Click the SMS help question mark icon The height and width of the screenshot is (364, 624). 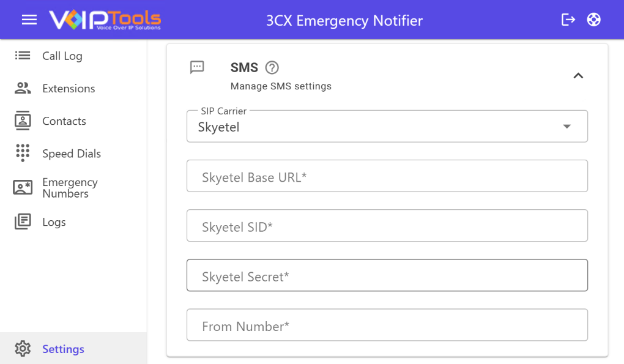tap(272, 68)
